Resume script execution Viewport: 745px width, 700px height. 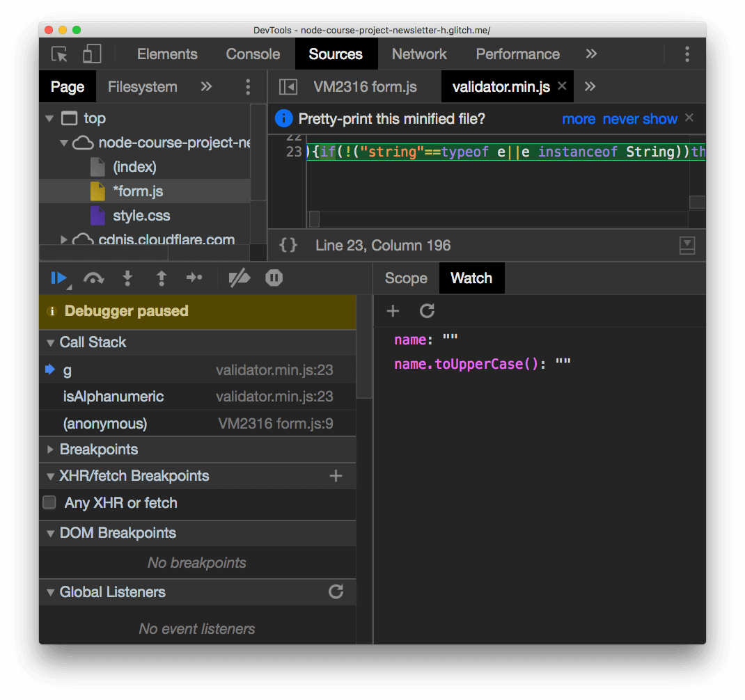tap(60, 278)
